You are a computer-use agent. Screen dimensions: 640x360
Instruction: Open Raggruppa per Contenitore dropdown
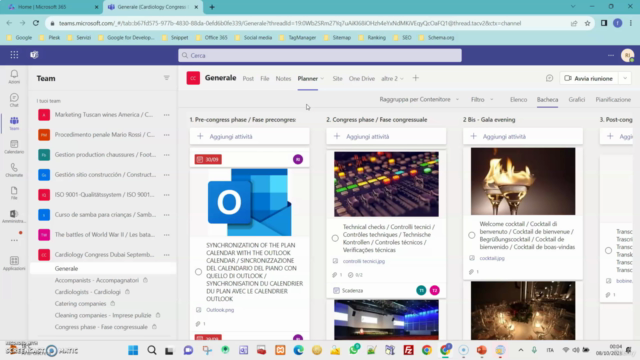[x=419, y=99]
